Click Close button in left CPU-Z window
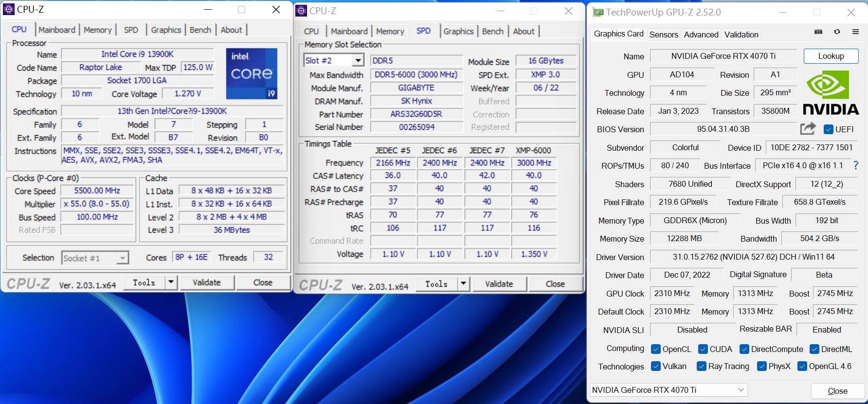868x404 pixels. [x=263, y=282]
